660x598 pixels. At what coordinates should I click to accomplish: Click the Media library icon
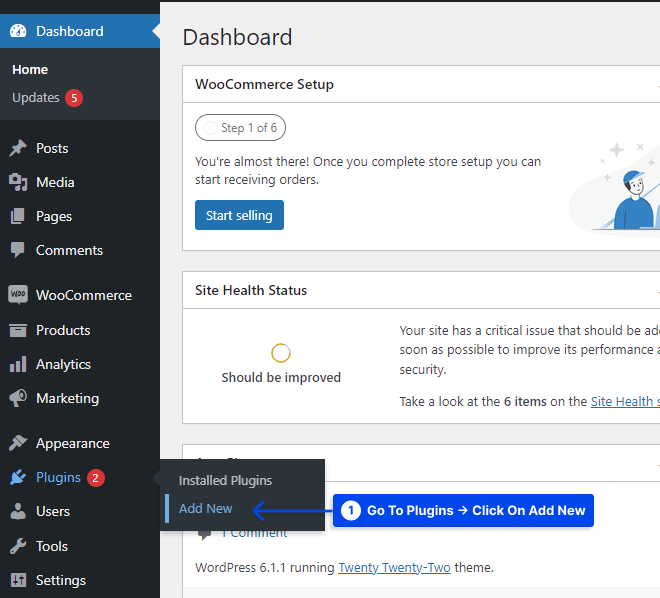pyautogui.click(x=18, y=182)
